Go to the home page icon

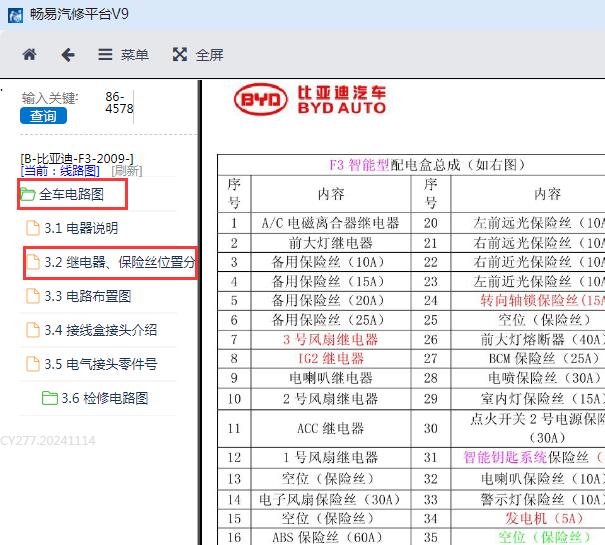point(29,54)
